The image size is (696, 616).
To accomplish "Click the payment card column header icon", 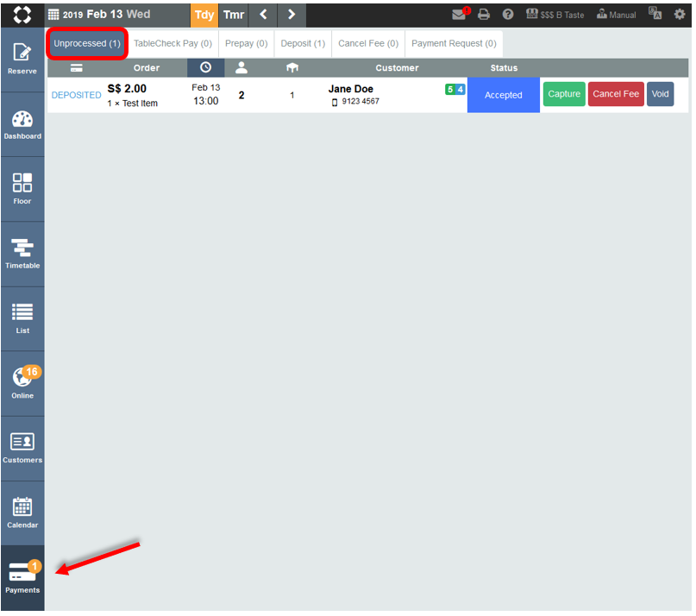I will [77, 68].
